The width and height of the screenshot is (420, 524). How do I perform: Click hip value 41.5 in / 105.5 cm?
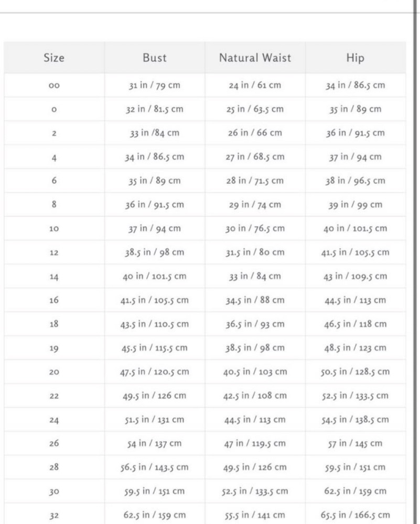pos(355,253)
